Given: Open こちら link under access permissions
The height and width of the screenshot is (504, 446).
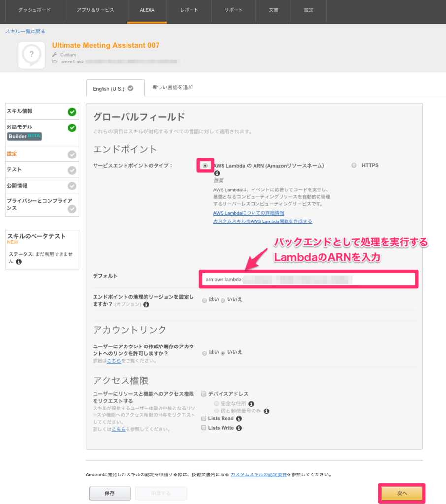Looking at the screenshot, I should tap(119, 429).
